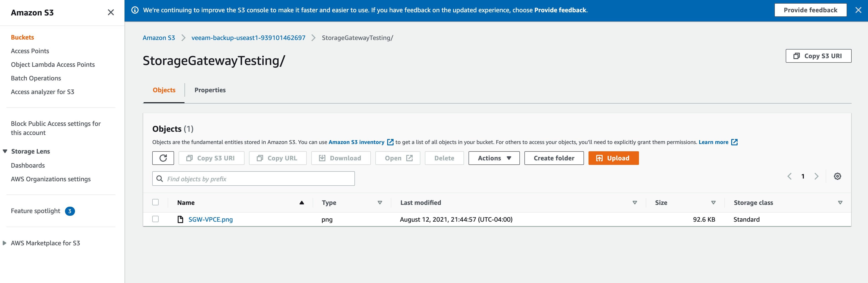Click the Last modified column header
The image size is (868, 283).
click(x=421, y=202)
